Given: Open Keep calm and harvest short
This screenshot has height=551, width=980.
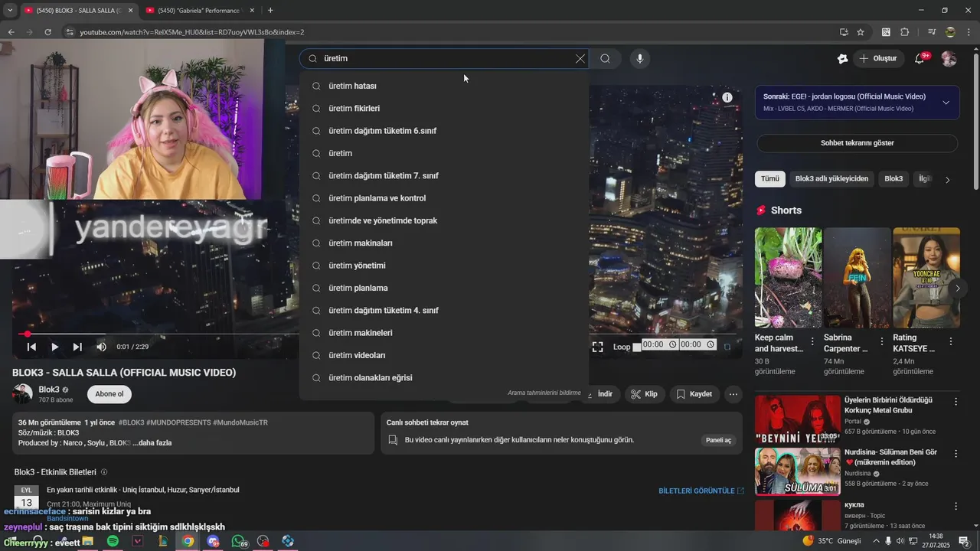Looking at the screenshot, I should tap(788, 277).
